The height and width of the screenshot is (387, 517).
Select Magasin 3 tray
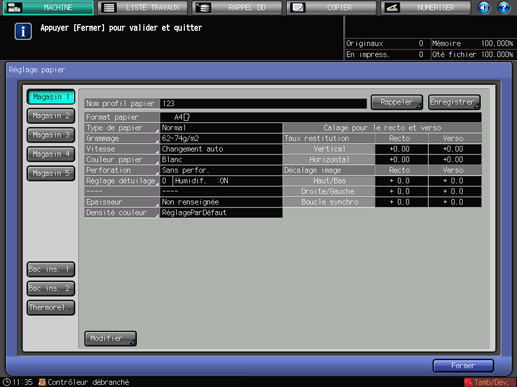(x=51, y=135)
